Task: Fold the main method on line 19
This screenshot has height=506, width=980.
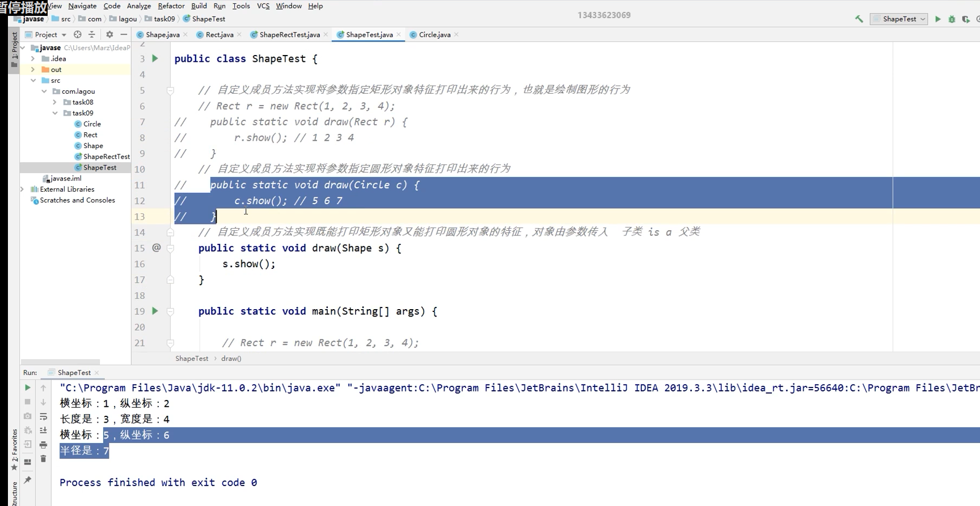Action: 170,311
